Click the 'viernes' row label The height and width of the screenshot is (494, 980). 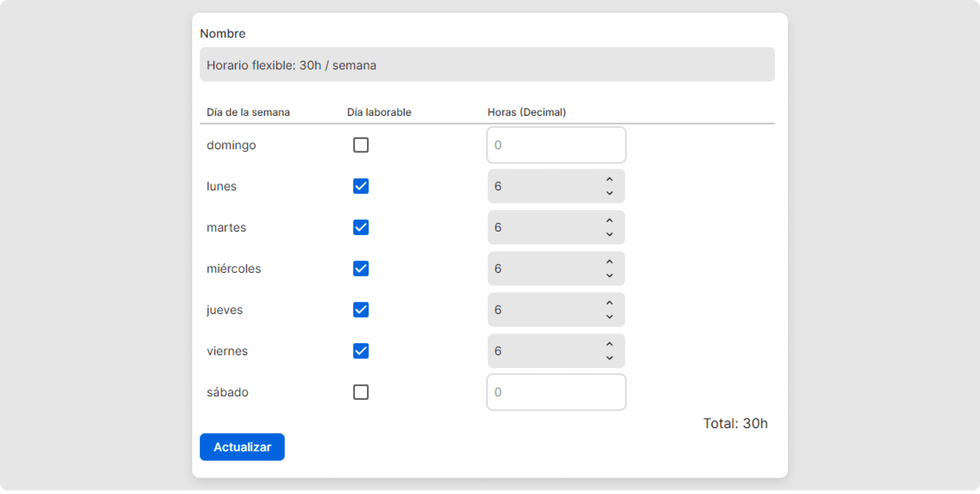tap(227, 351)
